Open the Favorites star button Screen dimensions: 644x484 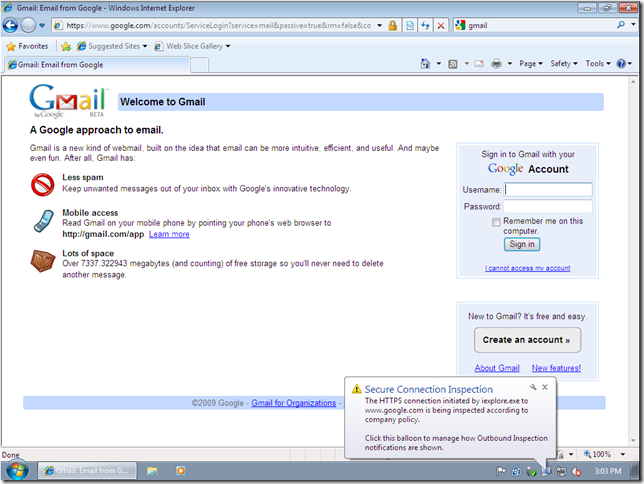click(x=27, y=46)
